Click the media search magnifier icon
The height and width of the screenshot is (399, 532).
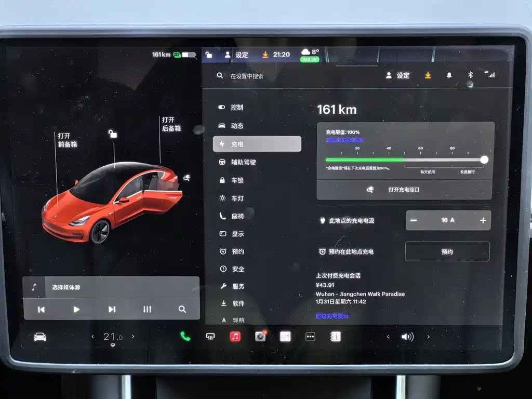click(182, 309)
